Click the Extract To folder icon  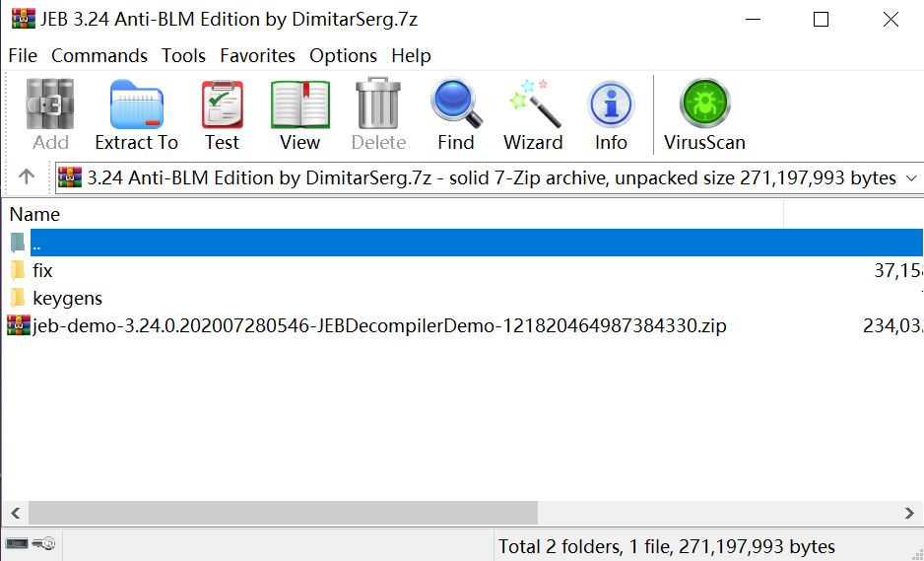[x=136, y=105]
